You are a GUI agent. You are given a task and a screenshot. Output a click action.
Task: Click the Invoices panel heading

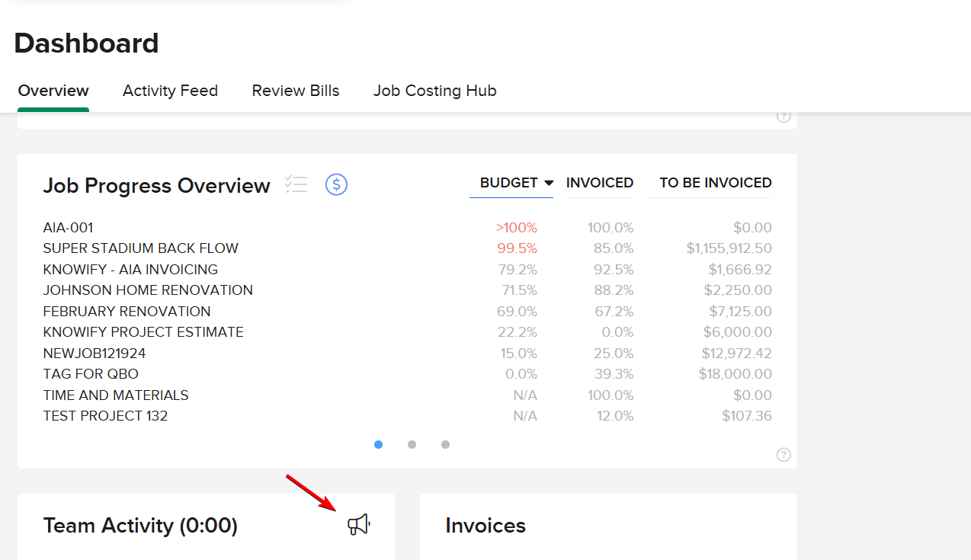pos(486,525)
